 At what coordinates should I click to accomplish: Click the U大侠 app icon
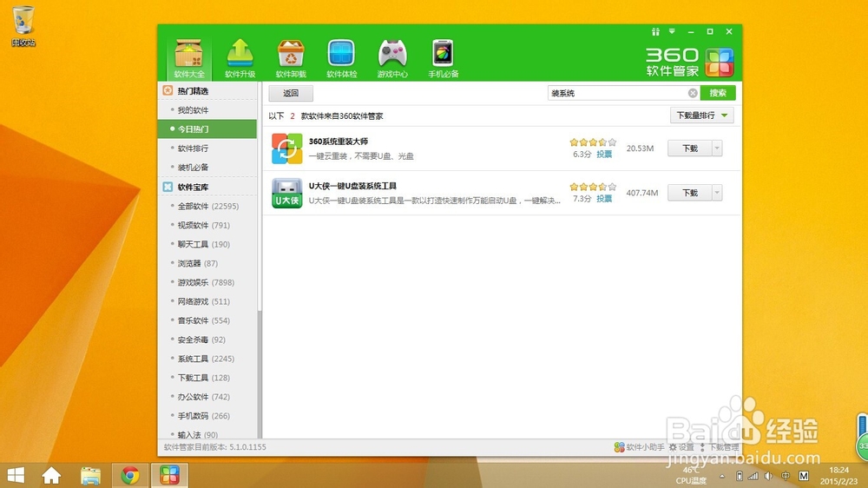pyautogui.click(x=286, y=193)
